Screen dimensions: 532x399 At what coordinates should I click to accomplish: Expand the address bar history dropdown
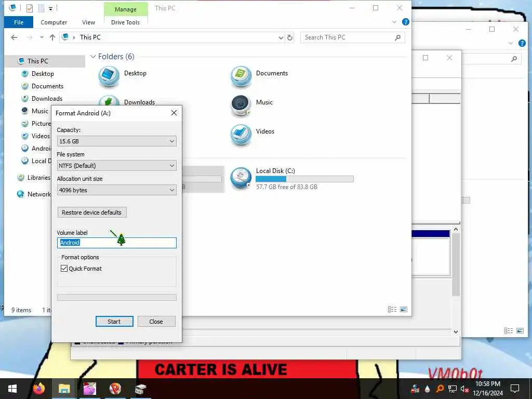tap(281, 37)
